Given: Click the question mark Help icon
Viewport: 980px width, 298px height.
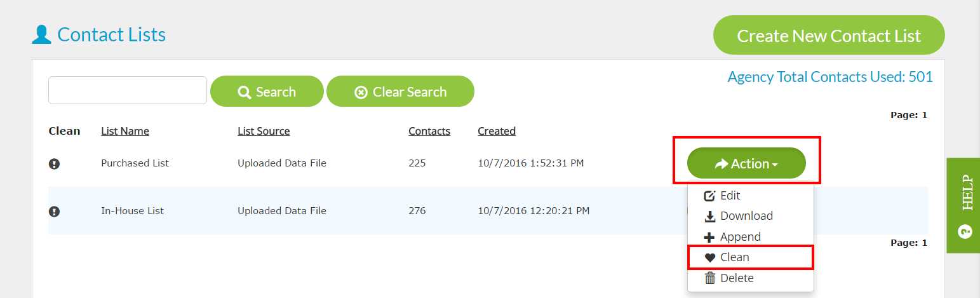Looking at the screenshot, I should pyautogui.click(x=965, y=232).
